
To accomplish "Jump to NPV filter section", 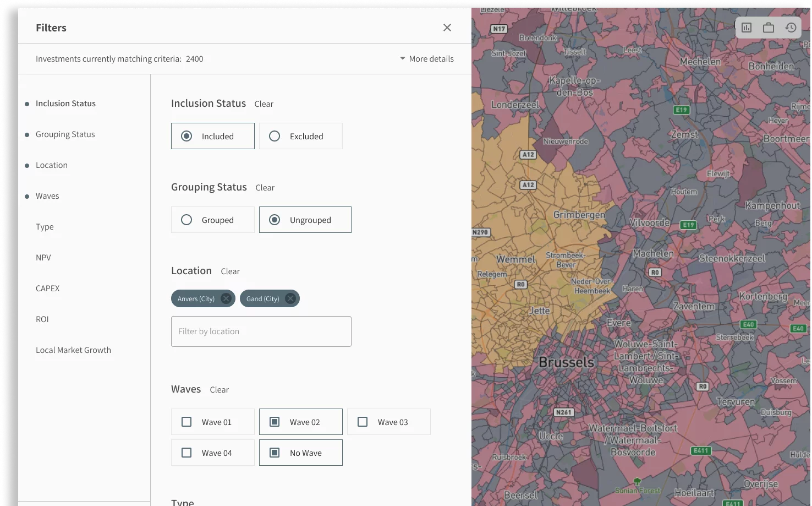I will coord(43,258).
